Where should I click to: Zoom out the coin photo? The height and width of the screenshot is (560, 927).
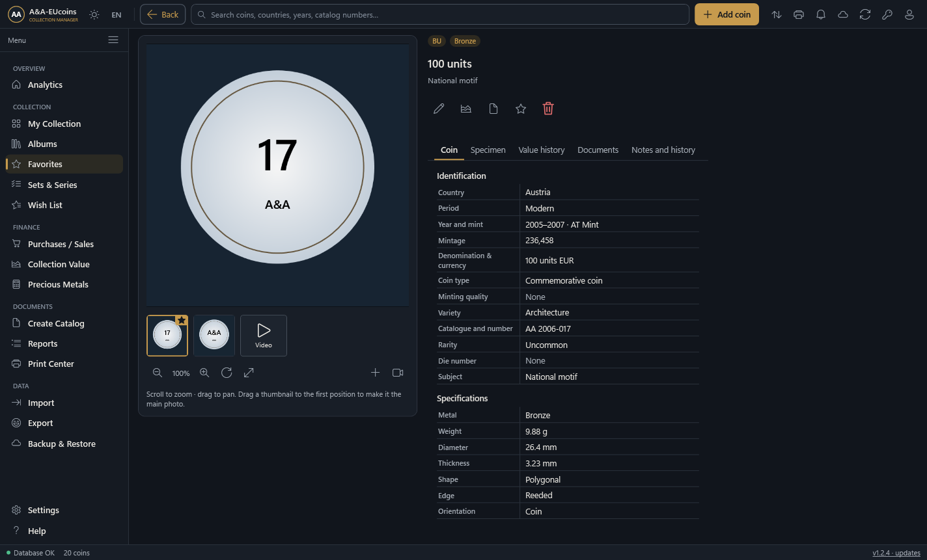pyautogui.click(x=158, y=373)
